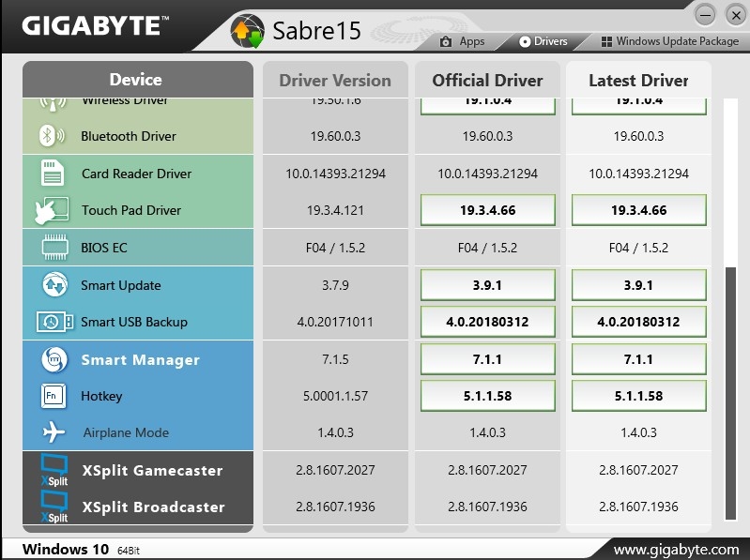Screen dimensions: 750x560
Task: Open the Windows Update Package tab
Action: point(669,41)
